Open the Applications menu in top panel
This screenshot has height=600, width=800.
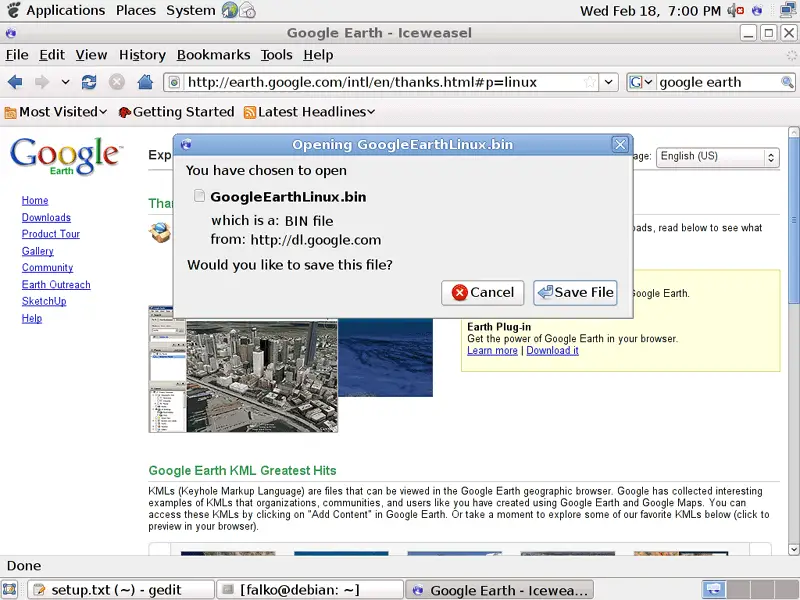point(65,10)
